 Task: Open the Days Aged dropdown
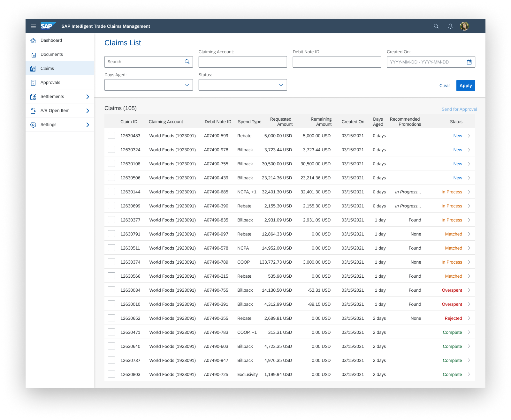click(x=149, y=85)
